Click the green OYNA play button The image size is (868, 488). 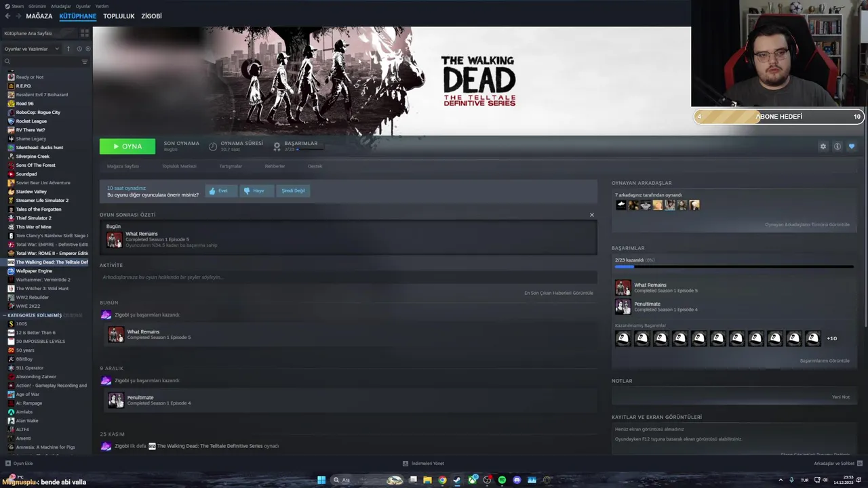click(127, 146)
